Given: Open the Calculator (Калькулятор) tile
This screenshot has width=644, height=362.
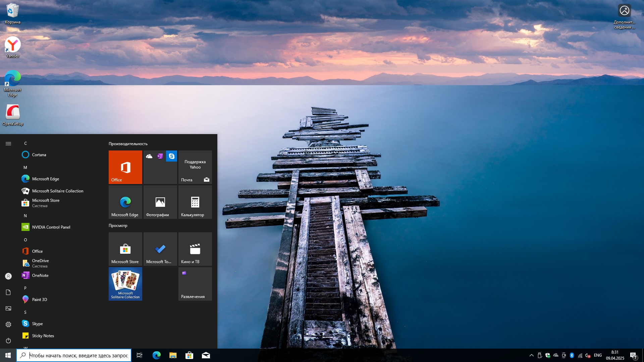Looking at the screenshot, I should coord(195,202).
